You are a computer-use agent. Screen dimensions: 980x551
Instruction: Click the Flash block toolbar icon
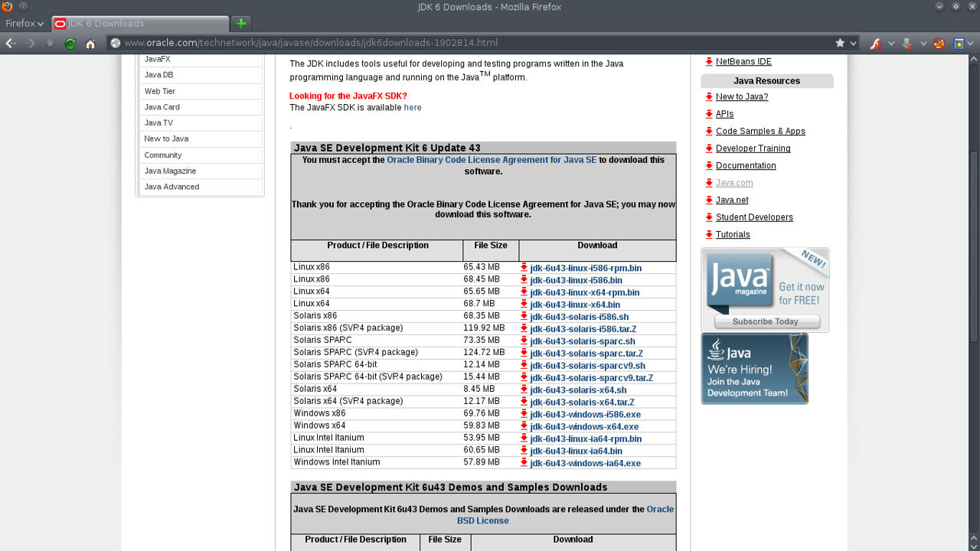tap(876, 44)
